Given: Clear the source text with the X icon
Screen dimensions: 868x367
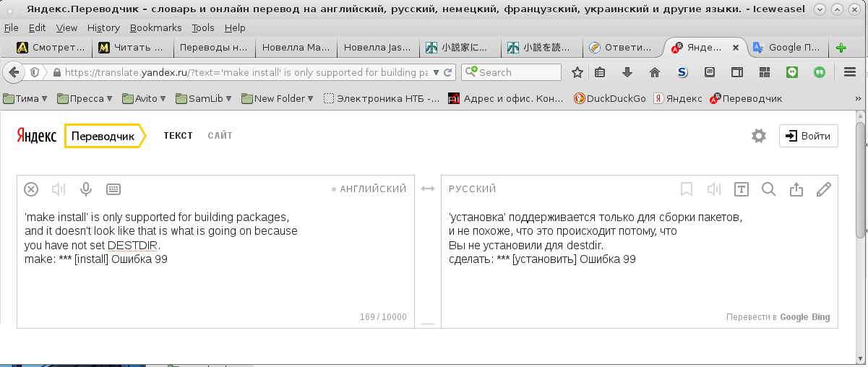Looking at the screenshot, I should pos(31,189).
